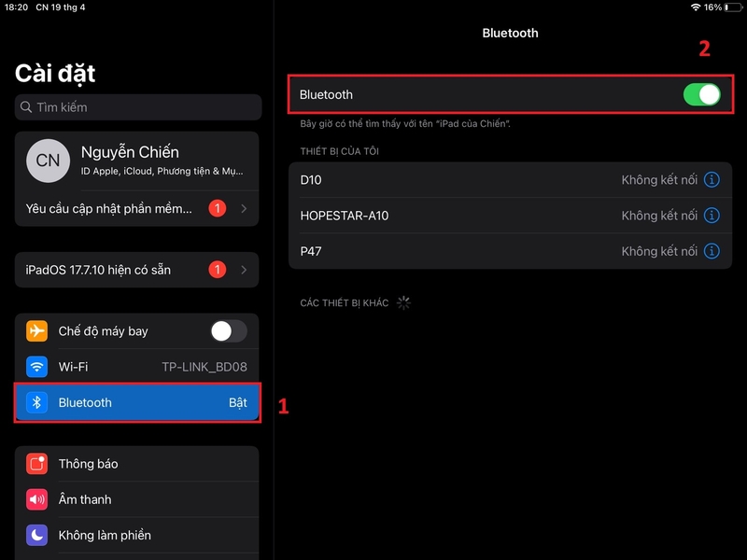Tap the info icon for D10

pos(712,180)
